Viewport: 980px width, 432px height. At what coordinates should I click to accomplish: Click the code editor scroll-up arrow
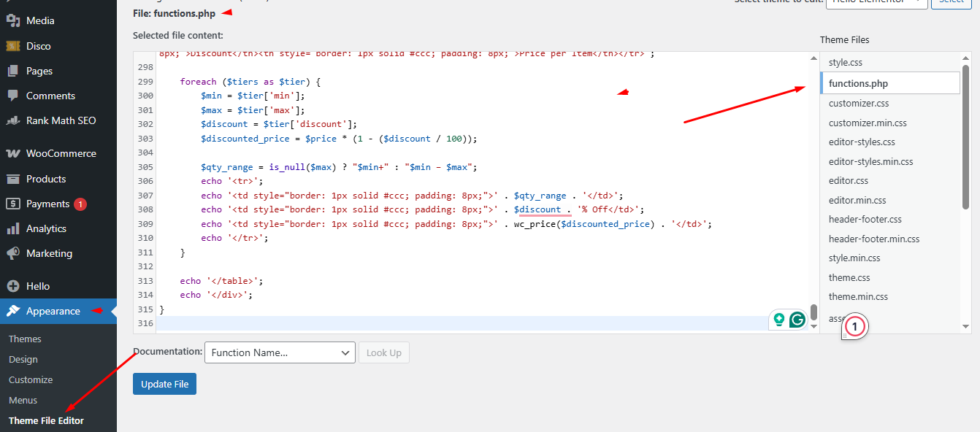click(814, 58)
